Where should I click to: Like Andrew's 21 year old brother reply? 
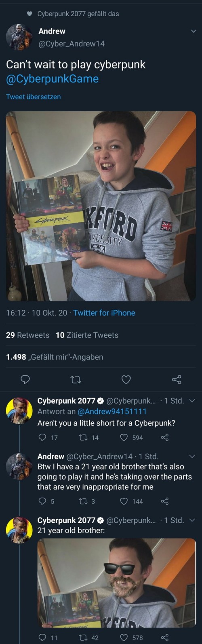(x=124, y=501)
